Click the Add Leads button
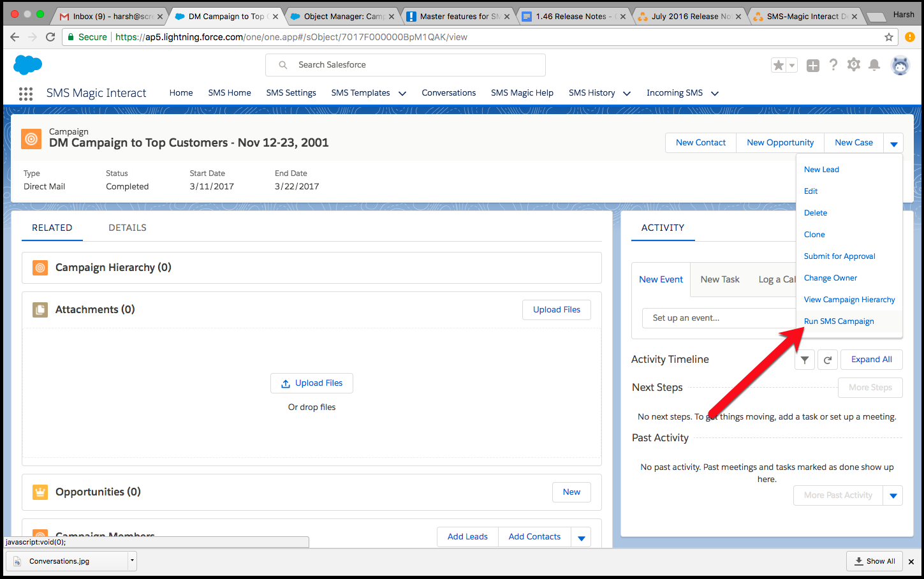 pos(467,537)
